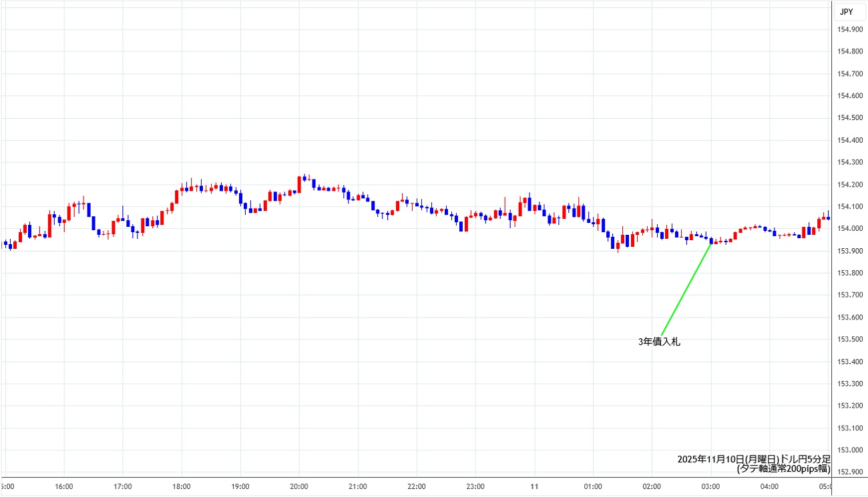Select the 3年債入札 annotation text
Screen dimensions: 868x497
click(659, 342)
